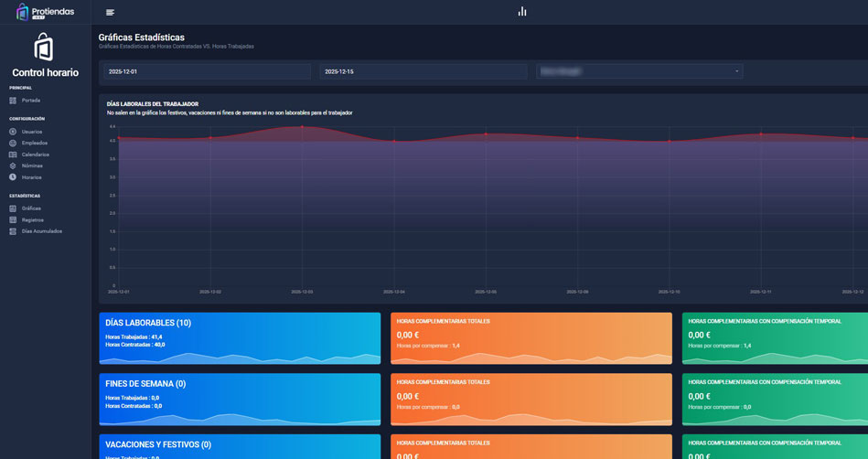The image size is (868, 459).
Task: Click the Calendarios icon in the sidebar
Action: tap(13, 155)
